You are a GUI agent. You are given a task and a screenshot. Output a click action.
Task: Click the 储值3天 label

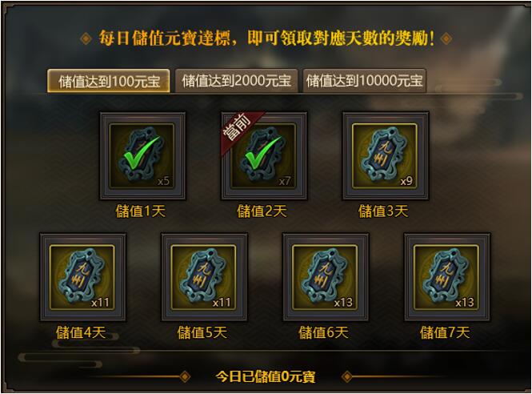point(383,211)
